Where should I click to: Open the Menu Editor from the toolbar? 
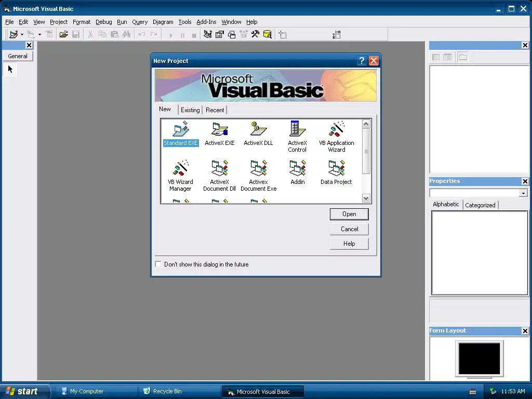coord(49,35)
